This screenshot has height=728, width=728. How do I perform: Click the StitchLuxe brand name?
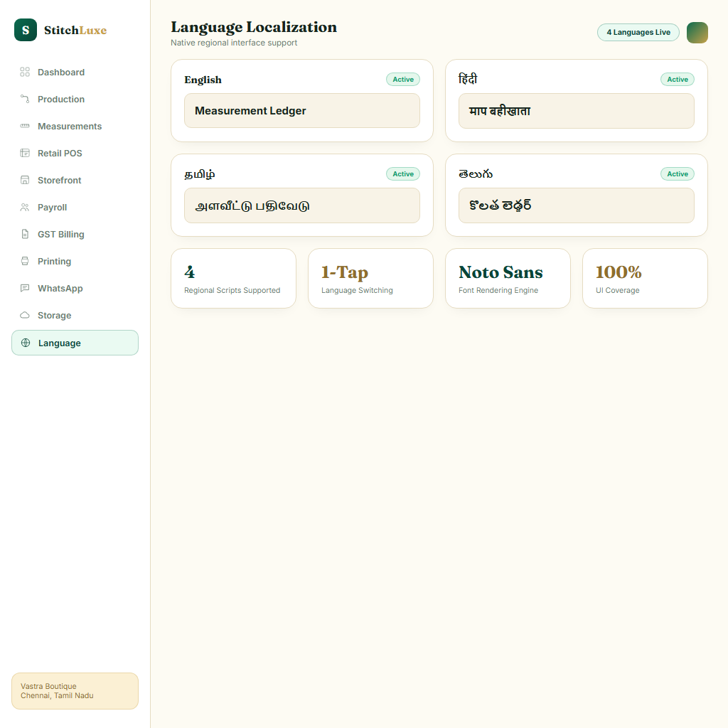(x=75, y=30)
